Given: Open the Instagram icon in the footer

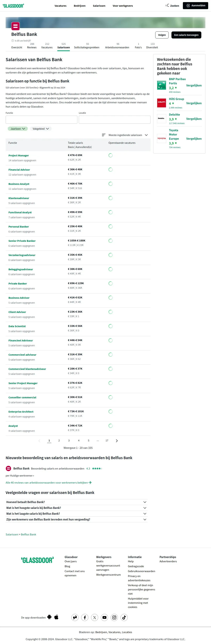Looking at the screenshot, I should 114,617.
